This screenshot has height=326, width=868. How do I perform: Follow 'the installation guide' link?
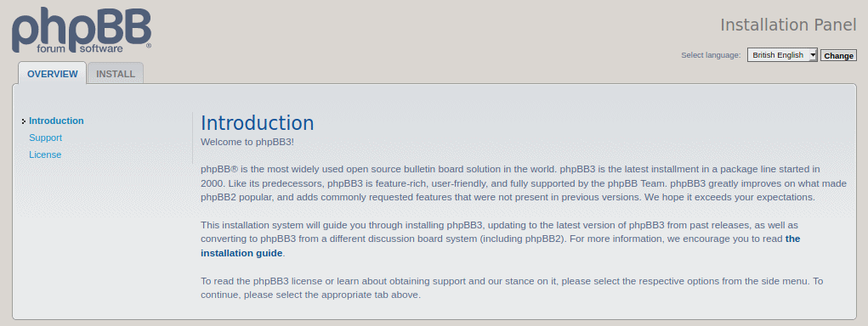point(501,246)
